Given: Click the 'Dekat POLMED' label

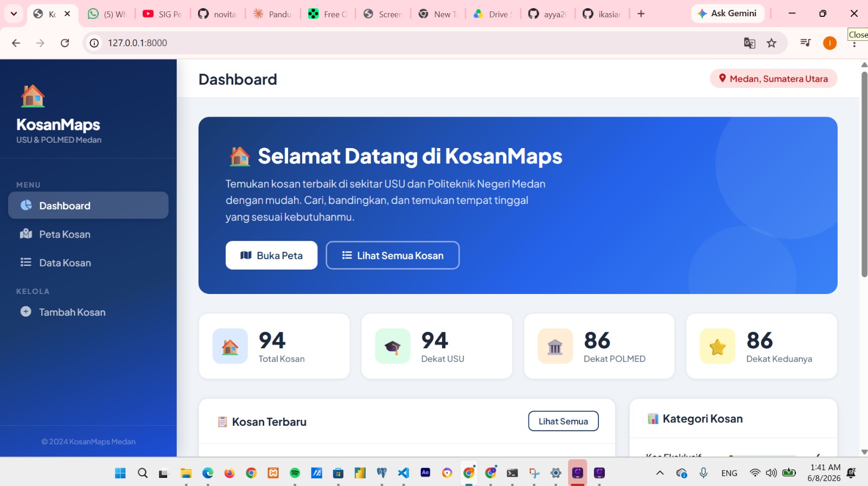Looking at the screenshot, I should click(615, 359).
